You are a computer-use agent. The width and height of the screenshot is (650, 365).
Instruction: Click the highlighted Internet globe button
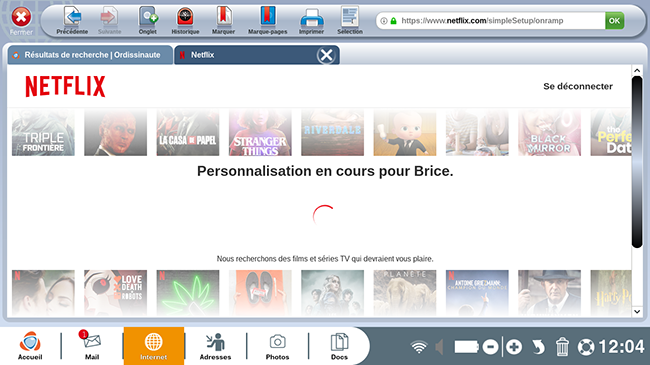point(154,346)
